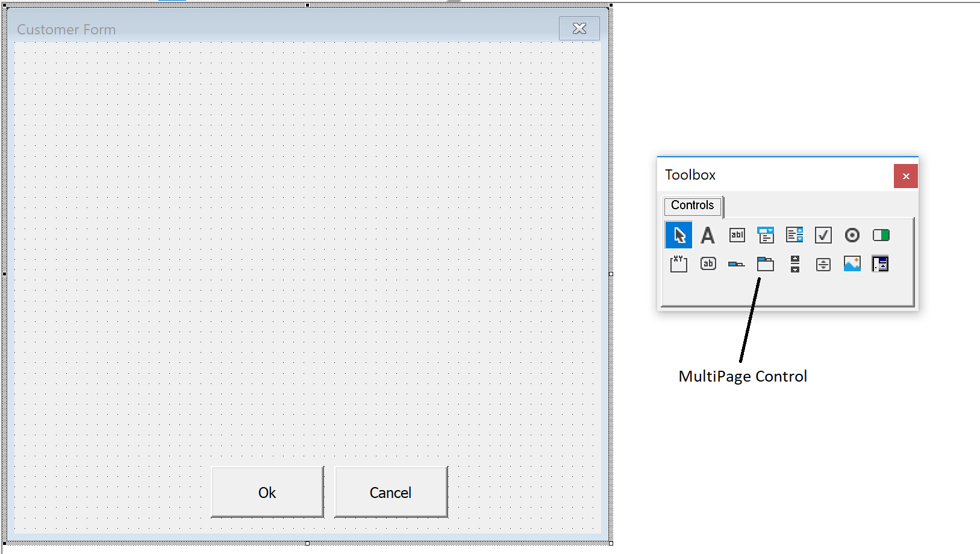
Task: Activate the Select Objects arrow tool
Action: [678, 235]
